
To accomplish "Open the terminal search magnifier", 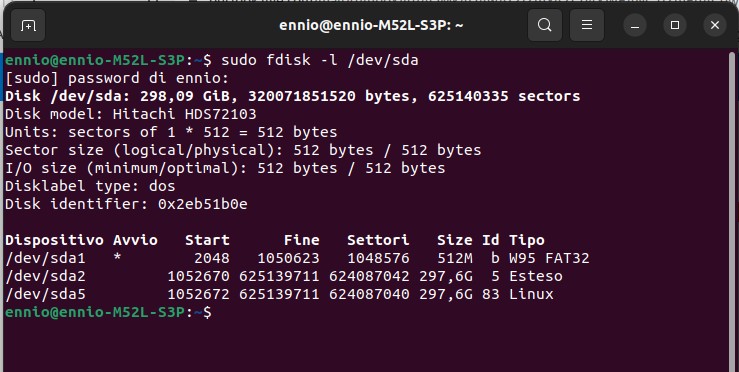I will point(544,25).
